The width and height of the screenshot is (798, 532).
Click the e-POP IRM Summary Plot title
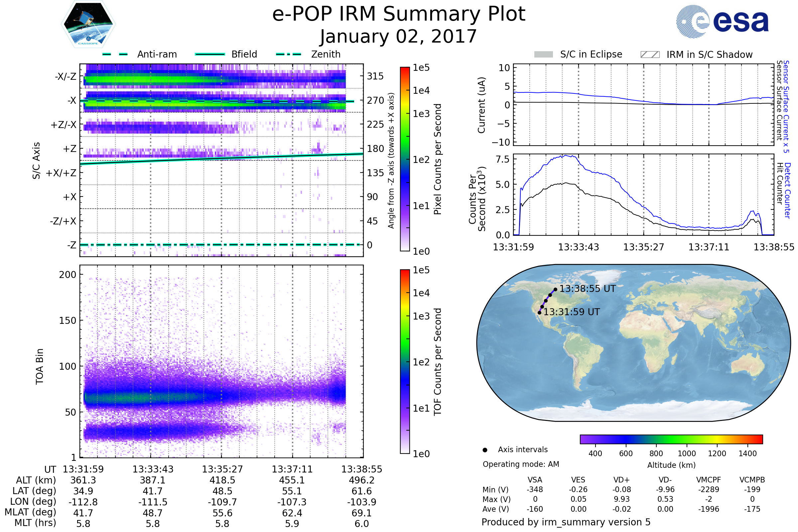click(399, 14)
